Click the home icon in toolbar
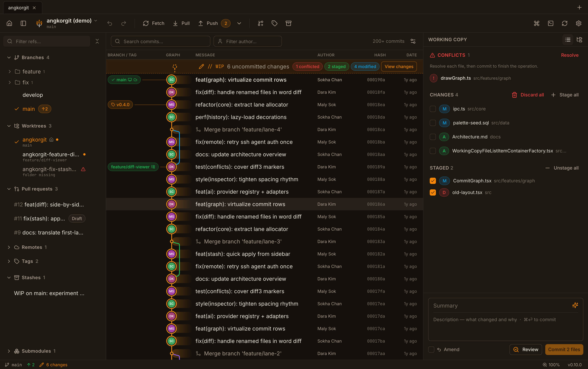The image size is (588, 369). click(x=9, y=23)
